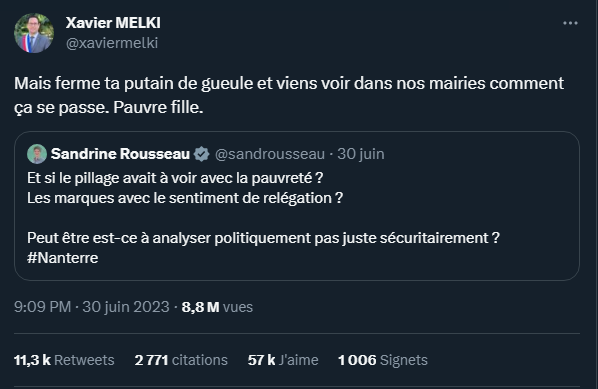Open the #Nanterre hashtag

(63, 258)
